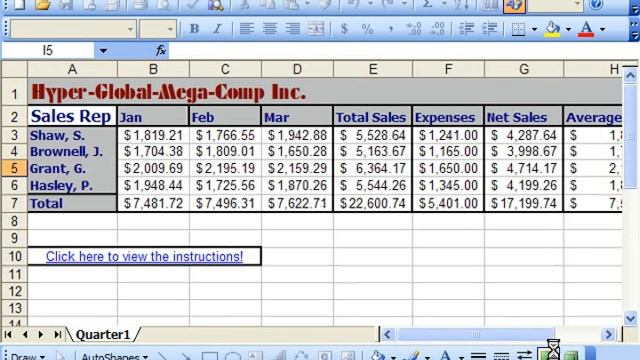This screenshot has height=360, width=640.
Task: Click Increase Decimal icon
Action: click(414, 29)
